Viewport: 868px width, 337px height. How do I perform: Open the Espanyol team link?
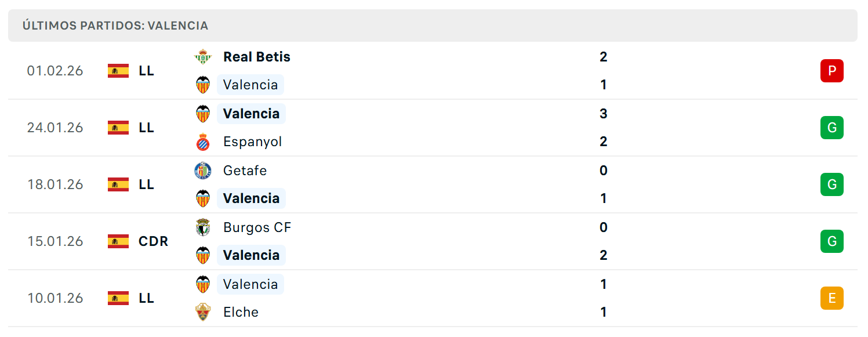click(253, 142)
